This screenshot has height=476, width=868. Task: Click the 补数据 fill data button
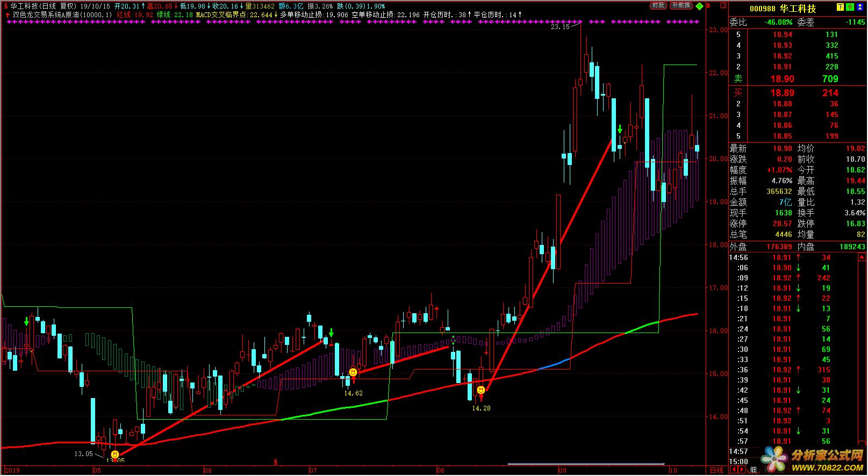coord(681,5)
